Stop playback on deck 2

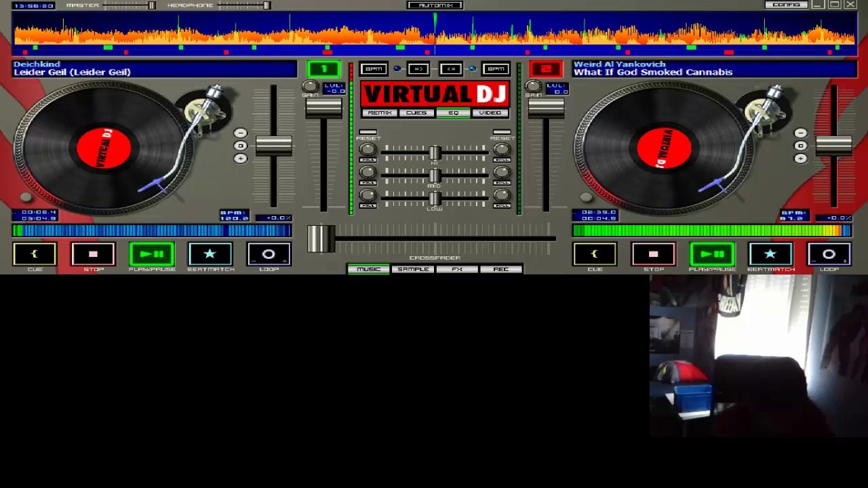(654, 254)
